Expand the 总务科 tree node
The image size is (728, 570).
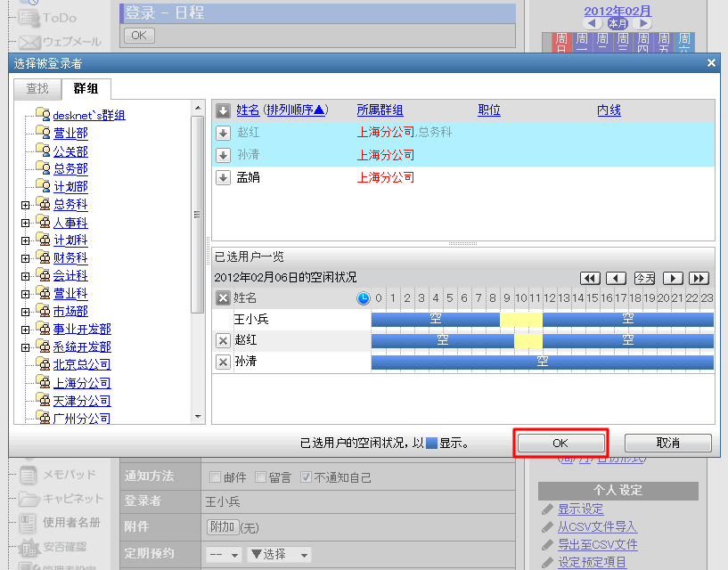26,205
